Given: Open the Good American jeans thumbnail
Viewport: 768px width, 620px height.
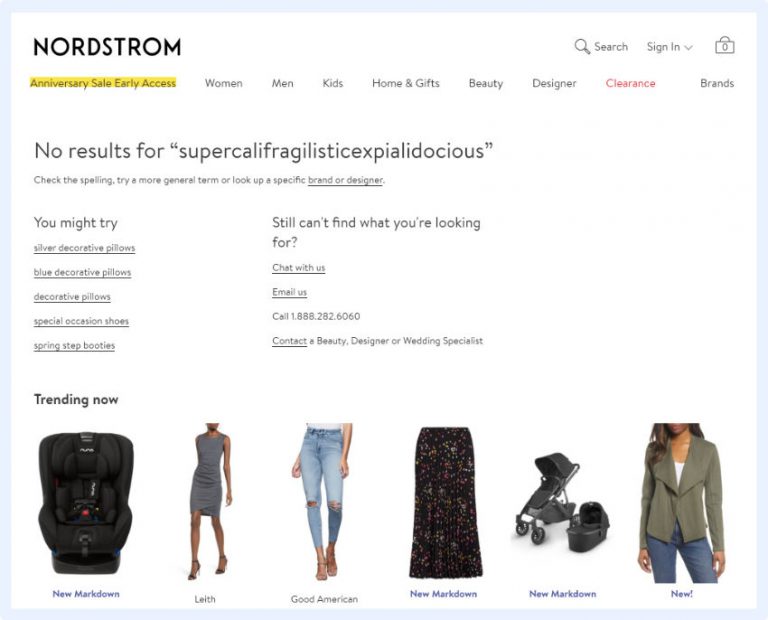Looking at the screenshot, I should (x=321, y=501).
